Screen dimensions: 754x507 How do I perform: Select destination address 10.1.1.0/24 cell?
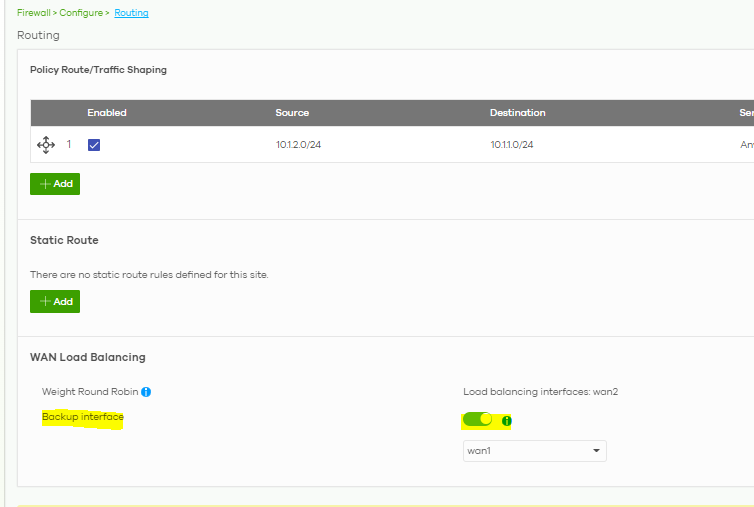click(511, 145)
